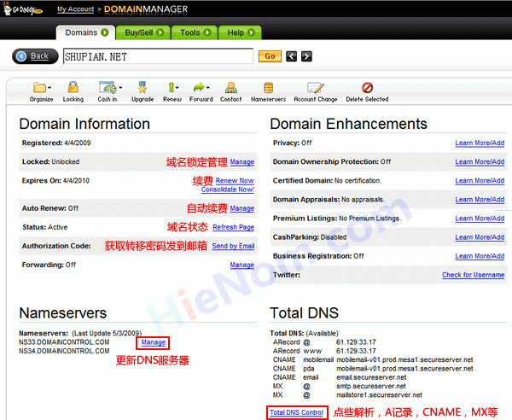Click the Renew Now link
This screenshot has width=512, height=420.
tap(235, 181)
